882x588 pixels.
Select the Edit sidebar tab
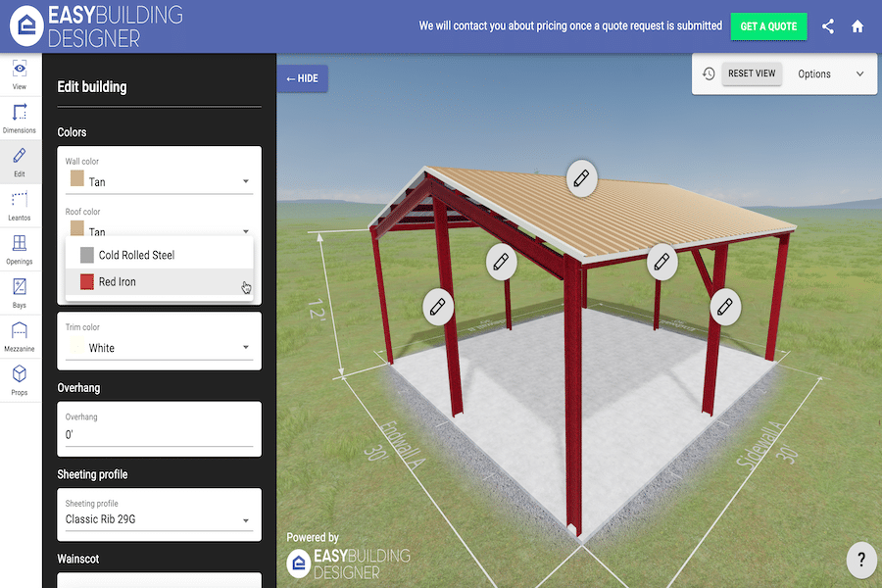pyautogui.click(x=20, y=162)
